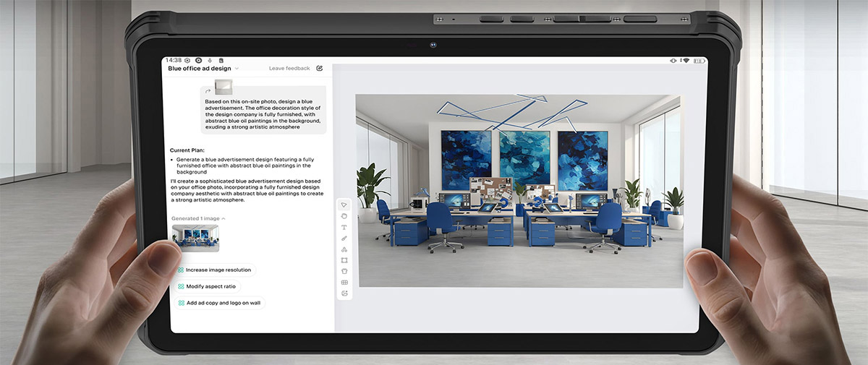The height and width of the screenshot is (365, 868).
Task: Select the pointer arrow tool
Action: [x=344, y=205]
